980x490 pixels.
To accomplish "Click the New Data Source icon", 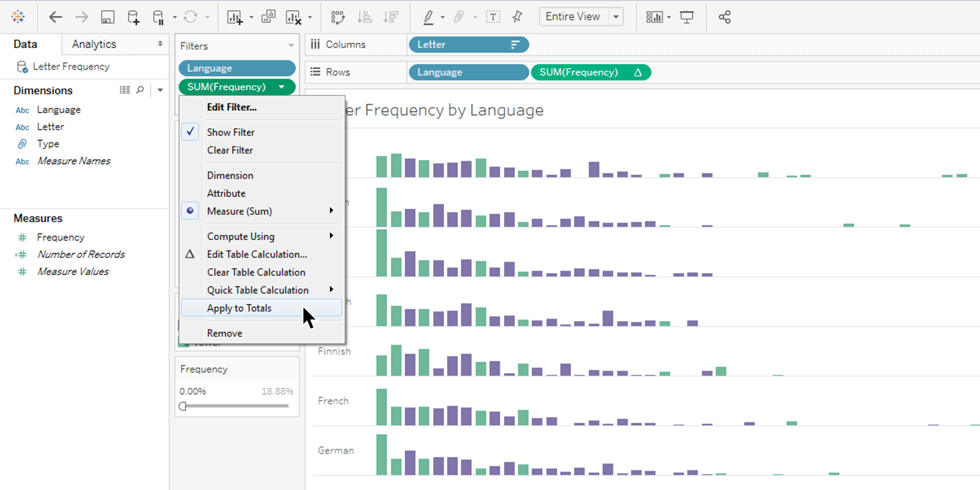I will tap(133, 17).
